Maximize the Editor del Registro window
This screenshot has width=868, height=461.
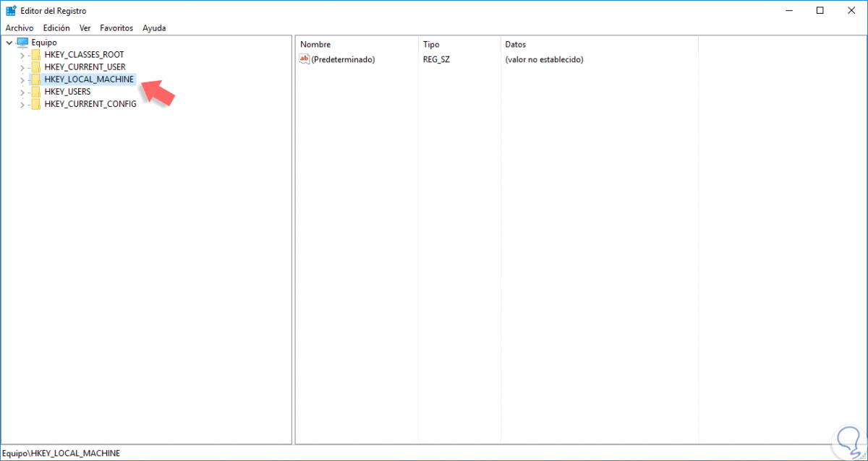click(x=820, y=10)
